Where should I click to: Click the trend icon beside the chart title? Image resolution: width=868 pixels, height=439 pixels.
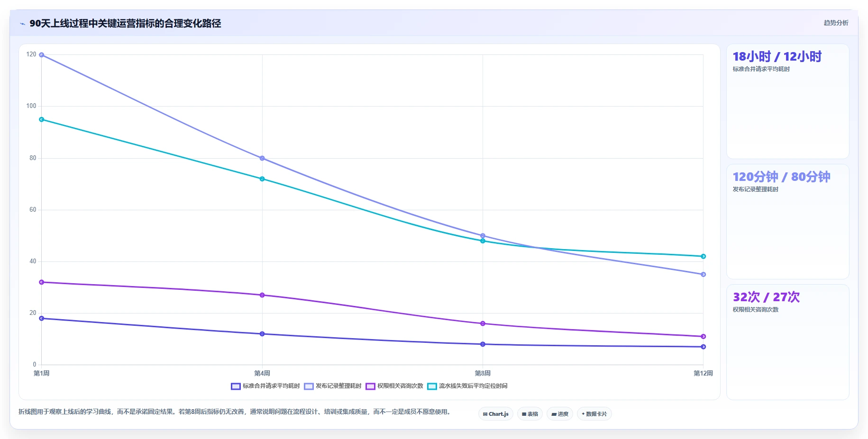pyautogui.click(x=22, y=24)
